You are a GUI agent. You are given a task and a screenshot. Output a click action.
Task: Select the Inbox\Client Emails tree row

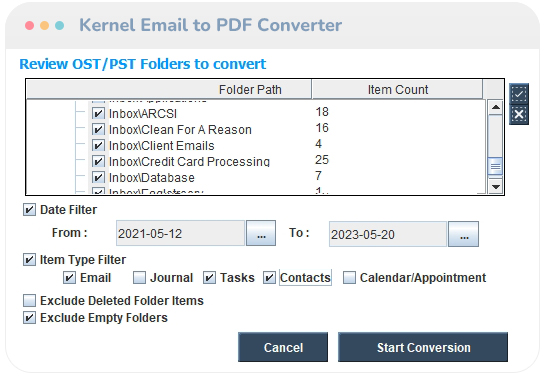tap(161, 145)
